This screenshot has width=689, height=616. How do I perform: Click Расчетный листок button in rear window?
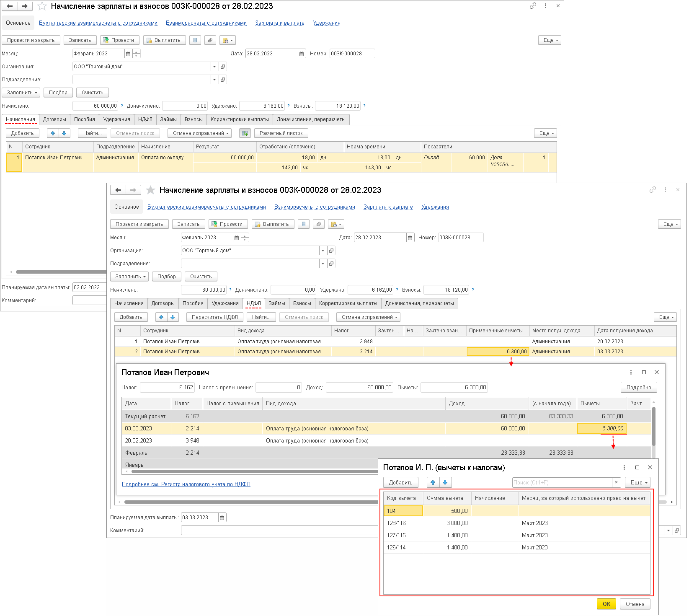tap(281, 133)
